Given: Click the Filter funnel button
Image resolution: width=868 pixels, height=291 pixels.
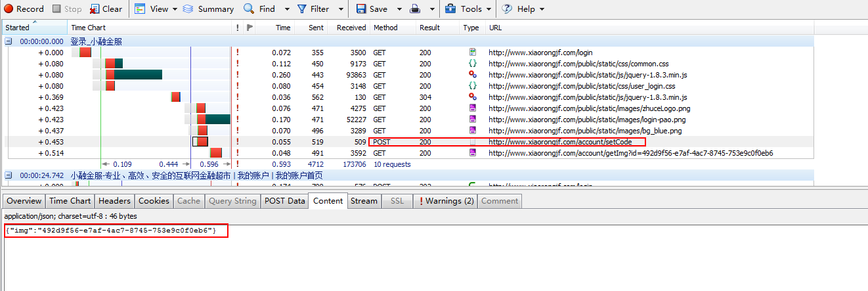Looking at the screenshot, I should (x=313, y=9).
